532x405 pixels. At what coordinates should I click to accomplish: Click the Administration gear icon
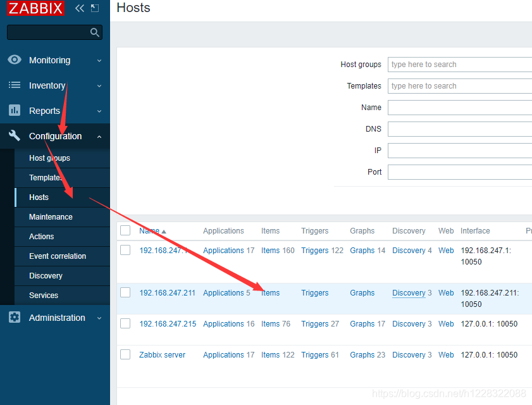click(x=15, y=318)
